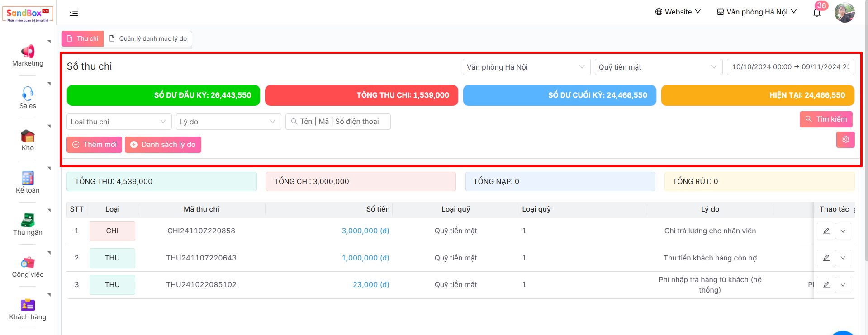
Task: Collapse the sidebar with the menu toggle
Action: pyautogui.click(x=74, y=12)
